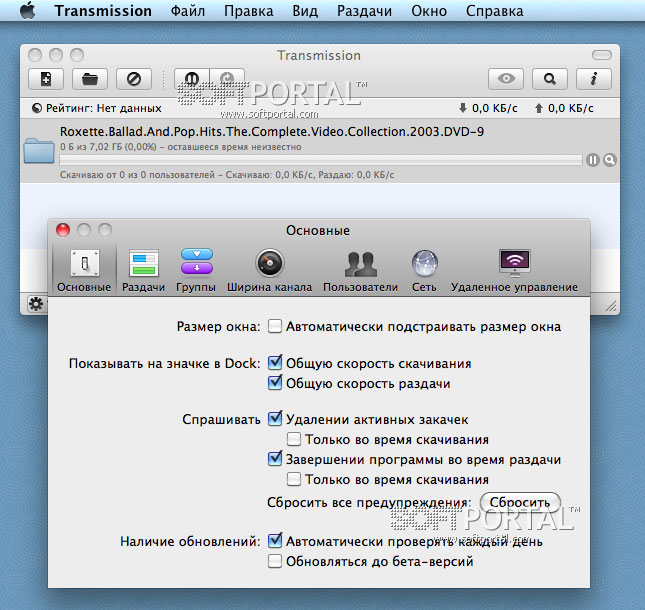Check Только во время скачивания under Завершении
The height and width of the screenshot is (610, 645).
tap(294, 479)
